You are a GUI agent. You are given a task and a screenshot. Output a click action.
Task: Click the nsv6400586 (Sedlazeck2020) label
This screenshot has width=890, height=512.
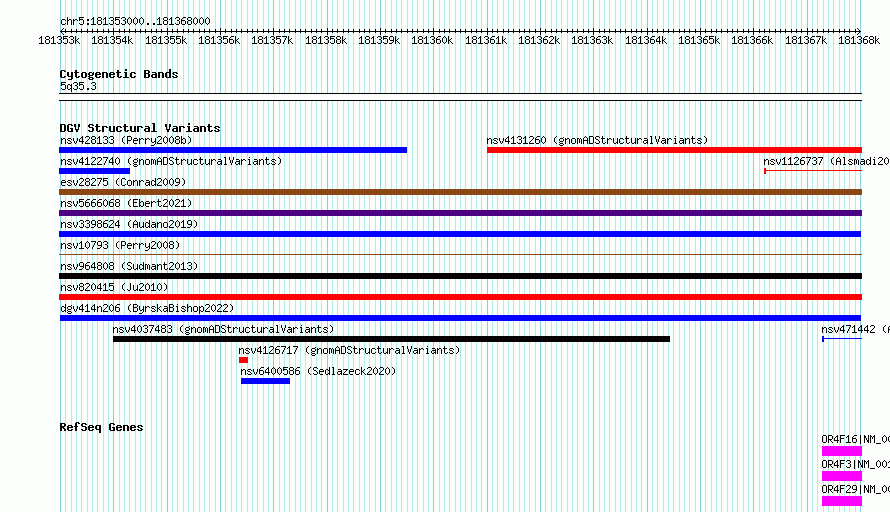pos(318,371)
